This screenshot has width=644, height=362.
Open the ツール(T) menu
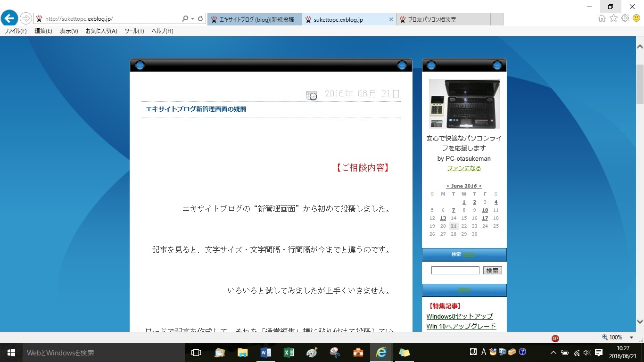[134, 31]
